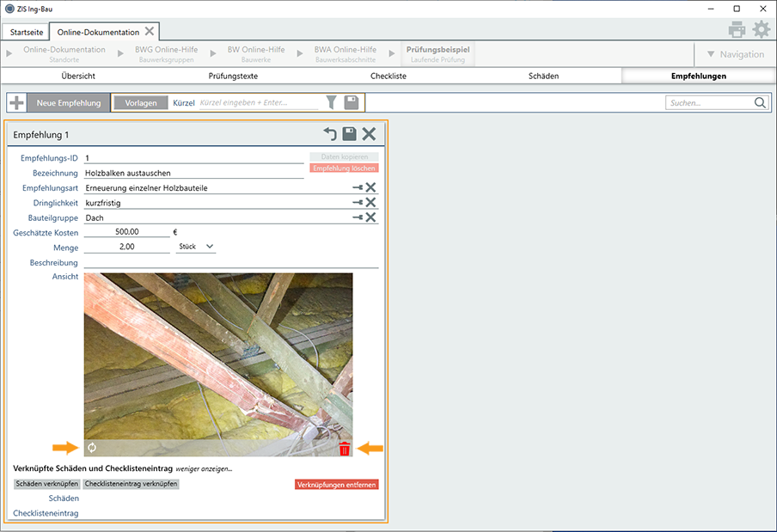The height and width of the screenshot is (532, 777).
Task: Toggle the Vorlagen button
Action: (140, 103)
